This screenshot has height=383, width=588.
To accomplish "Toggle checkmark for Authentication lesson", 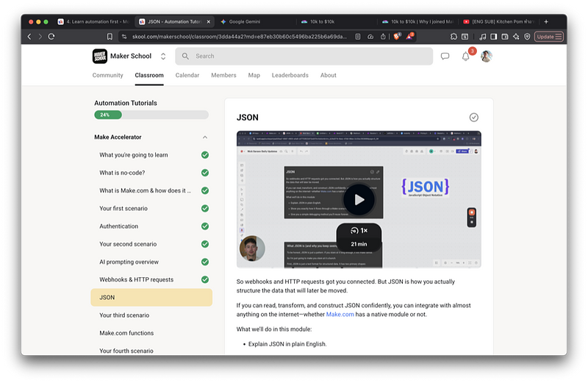I will pos(205,226).
